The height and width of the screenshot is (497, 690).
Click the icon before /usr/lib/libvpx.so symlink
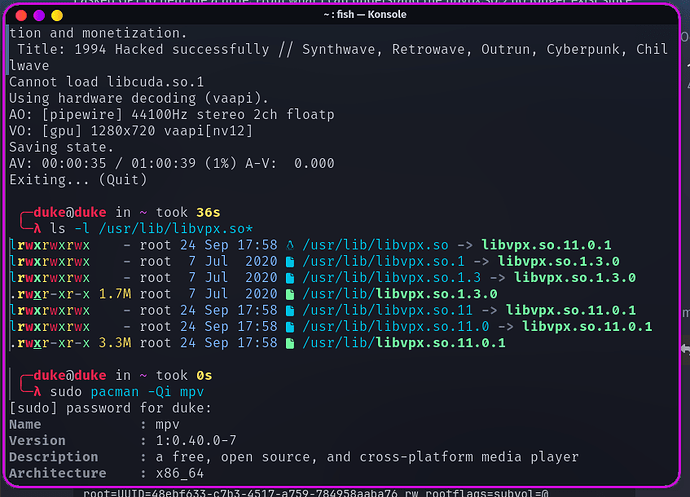290,245
